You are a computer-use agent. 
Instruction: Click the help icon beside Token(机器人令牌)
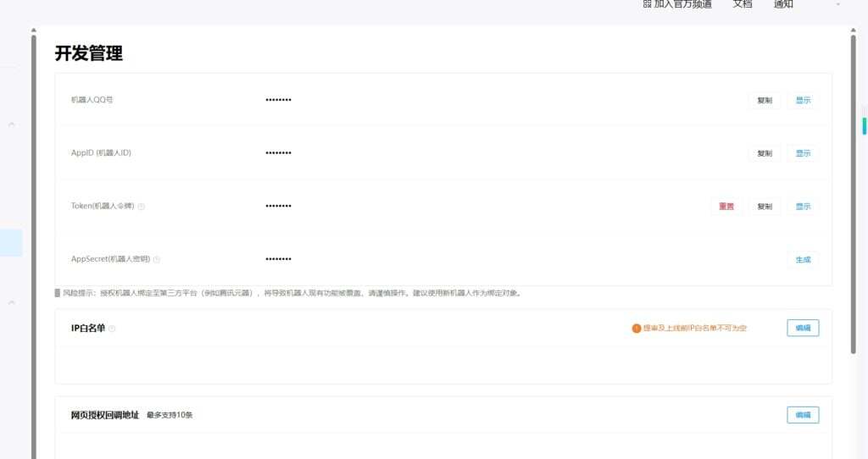tap(142, 207)
